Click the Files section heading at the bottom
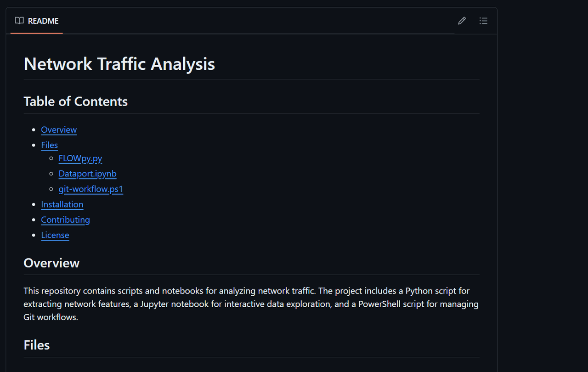The width and height of the screenshot is (588, 372). tap(37, 345)
